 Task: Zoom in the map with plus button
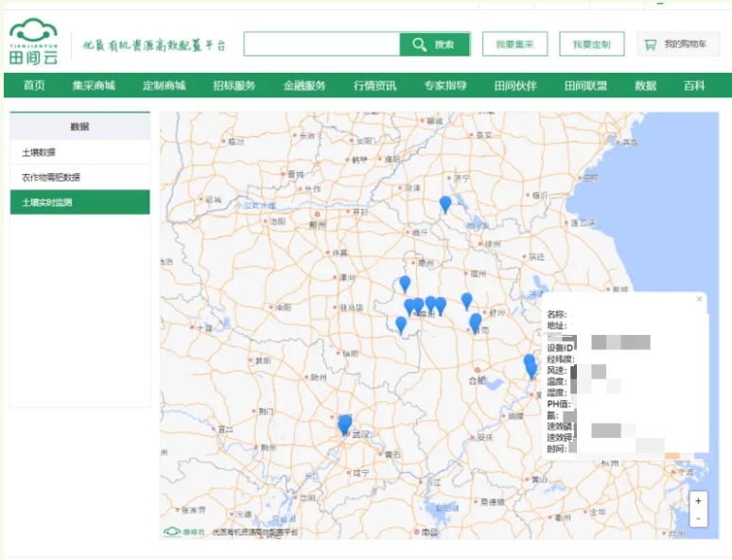pyautogui.click(x=698, y=500)
